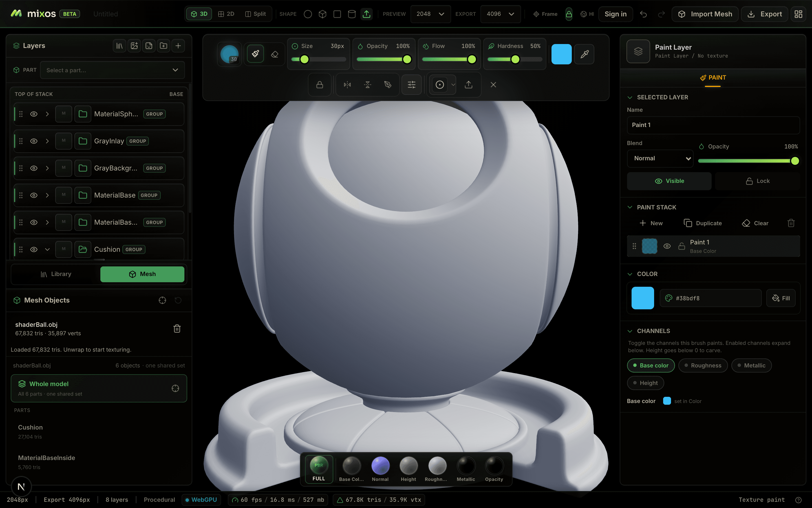Toggle visibility of MaterialSph... group
This screenshot has width=812, height=508.
click(x=34, y=114)
